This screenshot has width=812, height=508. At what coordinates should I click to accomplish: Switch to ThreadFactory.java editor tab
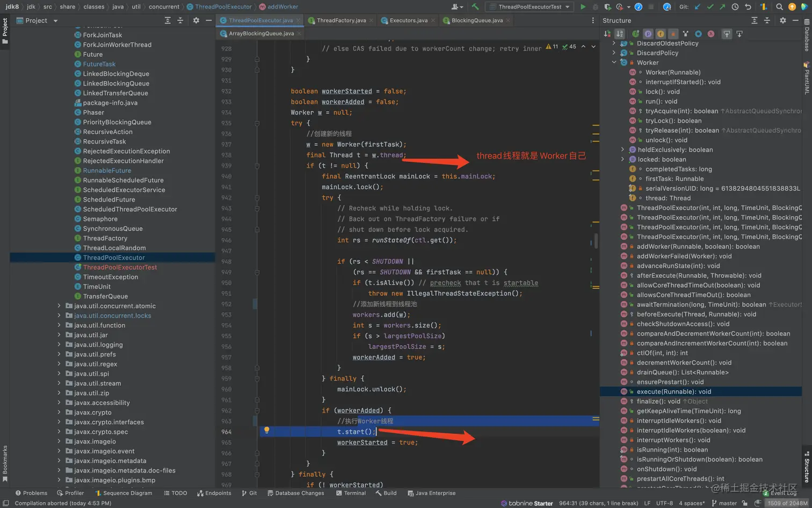coord(341,20)
